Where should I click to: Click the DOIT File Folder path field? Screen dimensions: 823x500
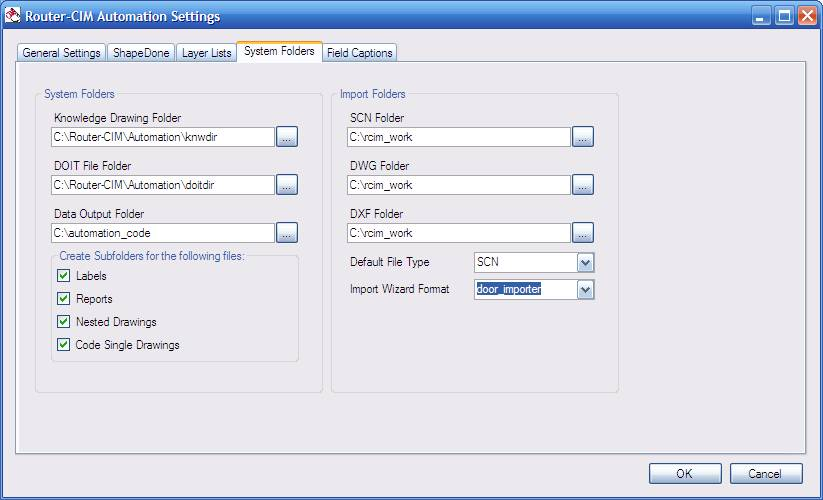coord(163,185)
